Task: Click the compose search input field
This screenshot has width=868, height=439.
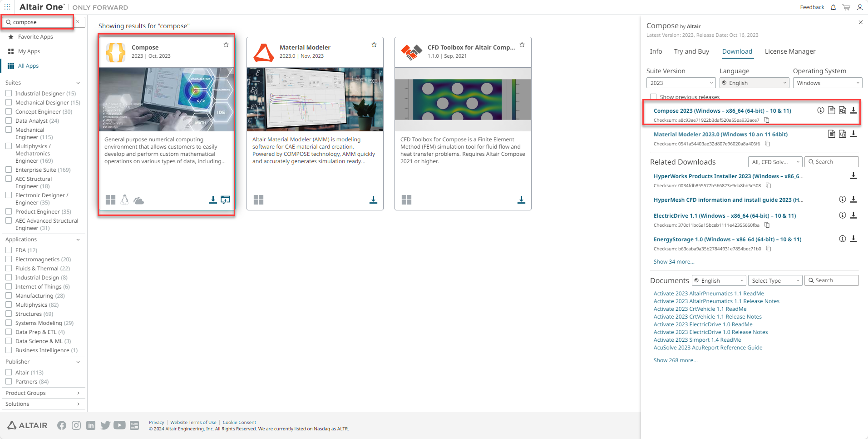Action: tap(38, 22)
